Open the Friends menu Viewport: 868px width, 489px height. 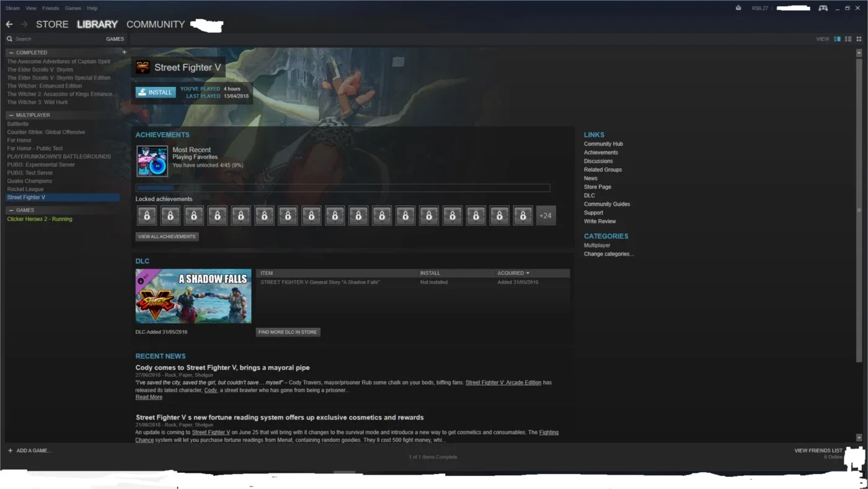click(50, 8)
